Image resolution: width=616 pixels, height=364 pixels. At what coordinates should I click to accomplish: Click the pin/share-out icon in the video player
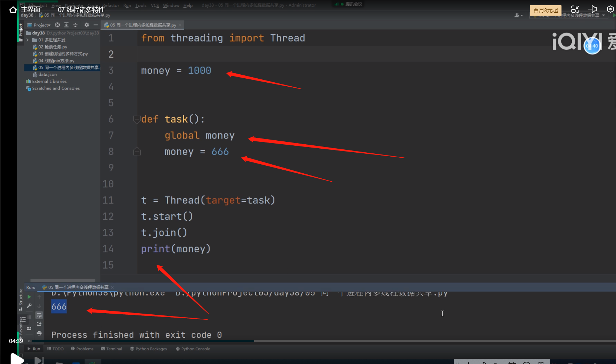(x=592, y=9)
